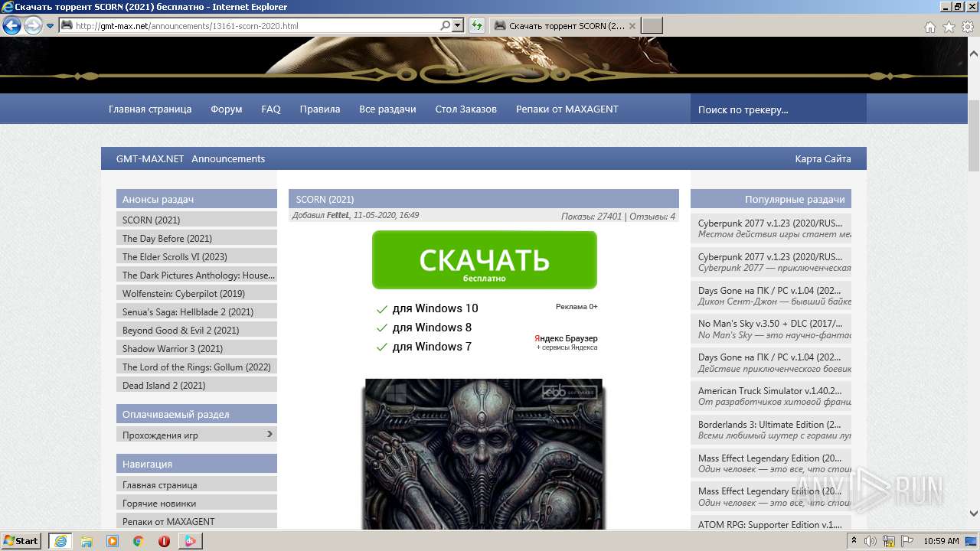
Task: Click the Поиск по трекеру search field
Action: pos(779,109)
